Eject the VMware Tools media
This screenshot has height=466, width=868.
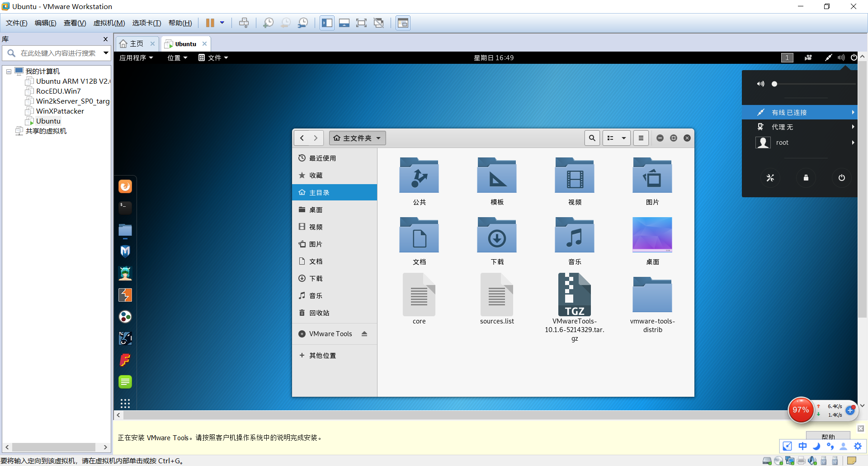click(364, 334)
